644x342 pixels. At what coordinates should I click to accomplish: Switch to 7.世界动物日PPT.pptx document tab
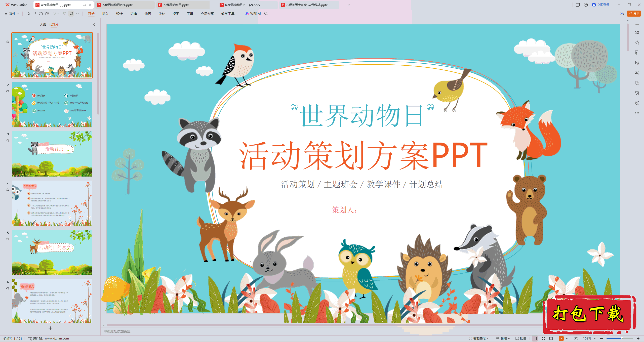pos(125,5)
